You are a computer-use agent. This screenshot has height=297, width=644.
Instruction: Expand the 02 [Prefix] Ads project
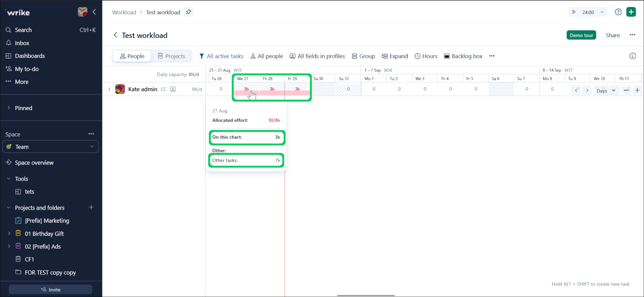(x=9, y=246)
